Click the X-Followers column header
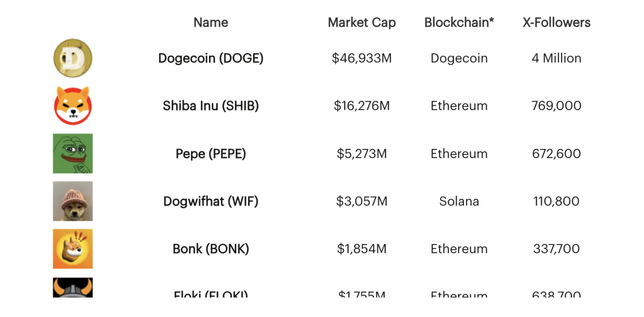The image size is (644, 317). pos(556,23)
